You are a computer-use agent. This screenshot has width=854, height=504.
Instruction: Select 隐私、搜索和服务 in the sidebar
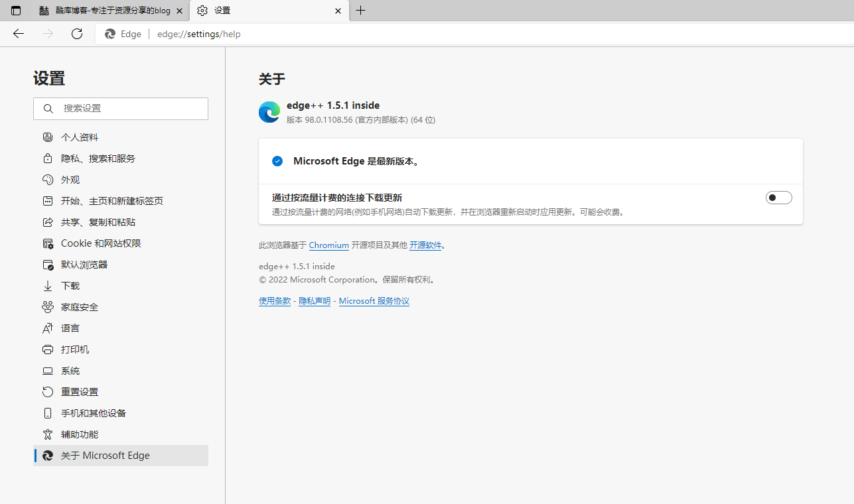click(100, 158)
